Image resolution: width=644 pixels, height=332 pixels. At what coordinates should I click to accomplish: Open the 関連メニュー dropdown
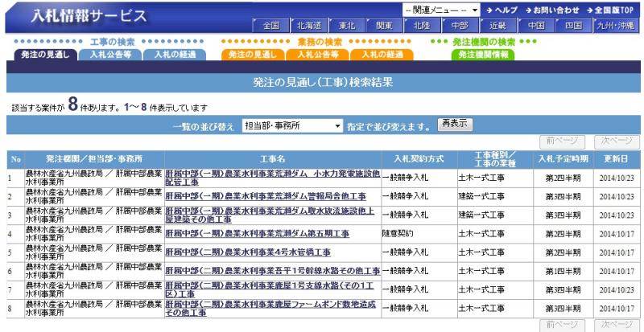coord(441,10)
